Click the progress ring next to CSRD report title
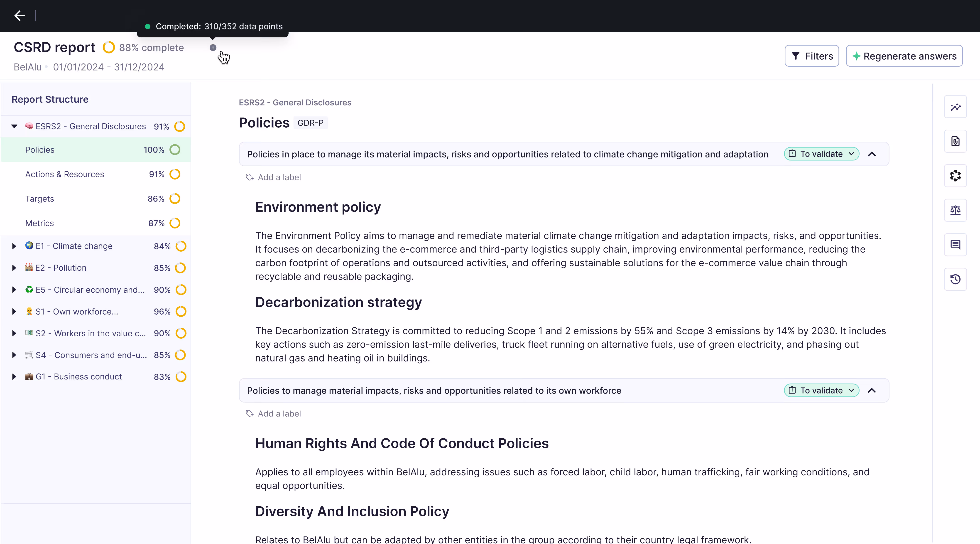The image size is (980, 544). click(109, 48)
